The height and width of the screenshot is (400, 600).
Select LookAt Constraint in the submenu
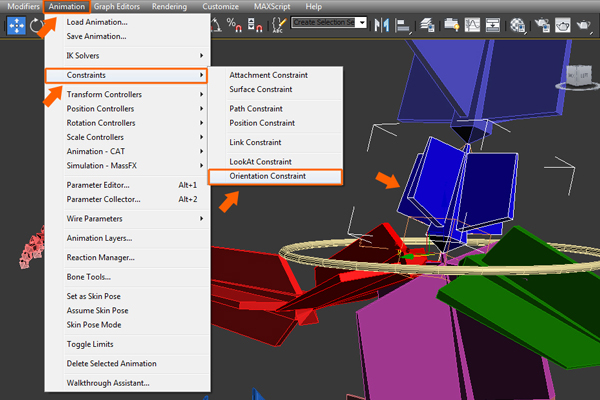[275, 162]
